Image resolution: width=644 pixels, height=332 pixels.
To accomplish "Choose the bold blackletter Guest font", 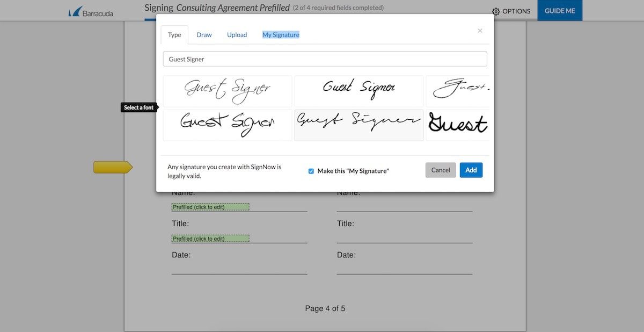I will coord(458,125).
